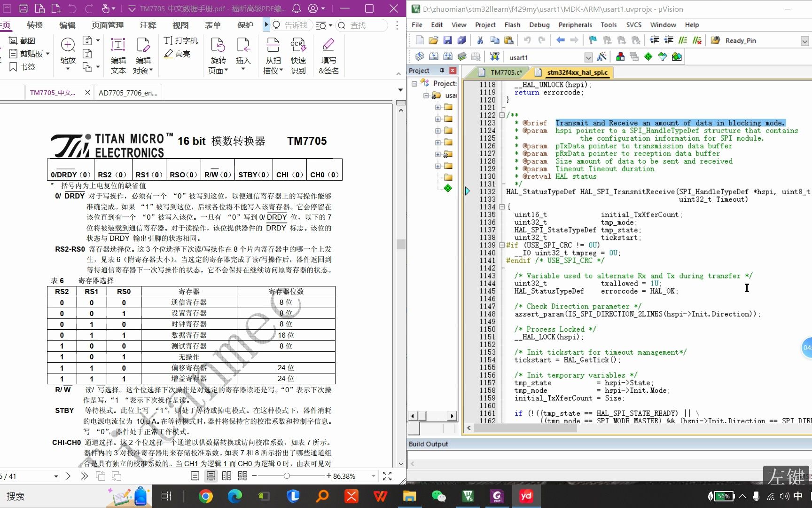Image resolution: width=812 pixels, height=508 pixels.
Task: Click the zoom out minus button in PDF
Action: [x=254, y=476]
